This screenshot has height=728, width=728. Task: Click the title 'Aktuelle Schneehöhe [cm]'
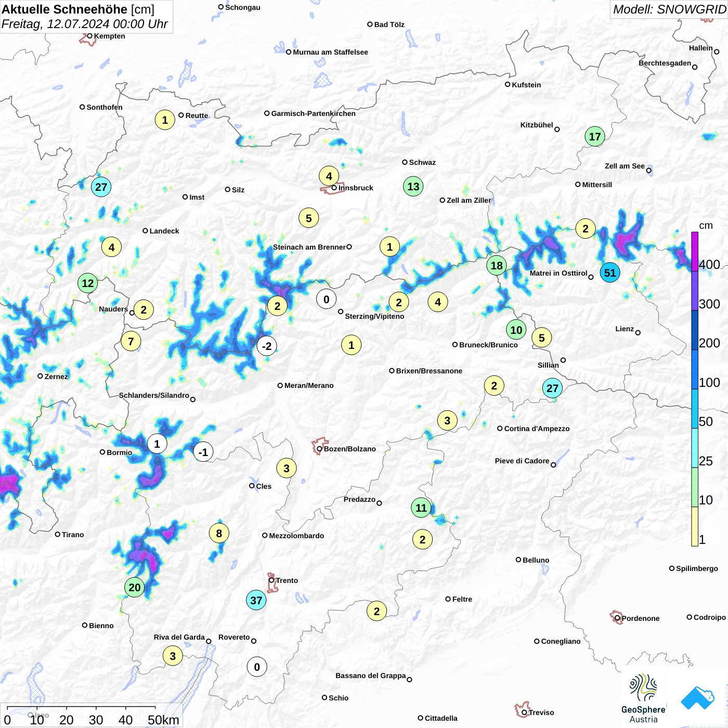78,9
